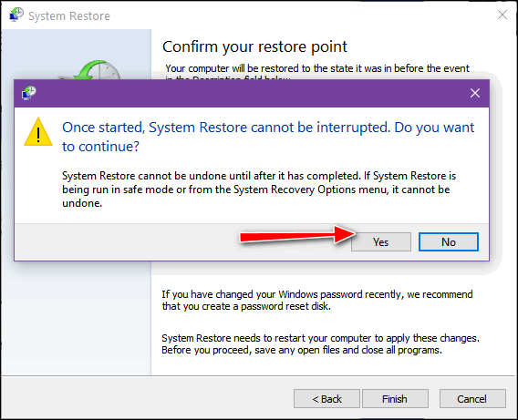
Task: Go to previous step with Back
Action: [326, 399]
